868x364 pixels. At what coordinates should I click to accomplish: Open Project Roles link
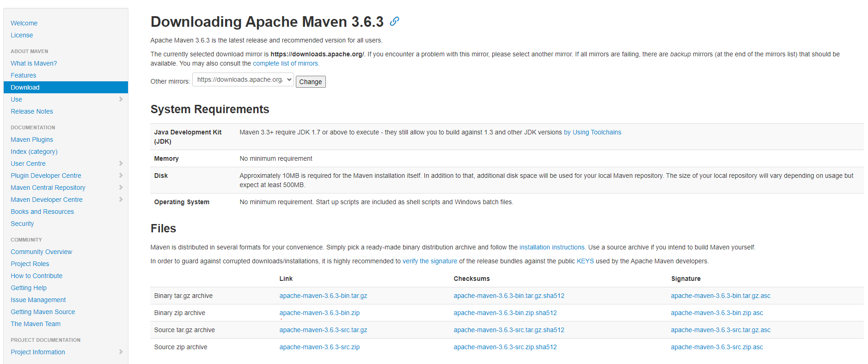[30, 264]
